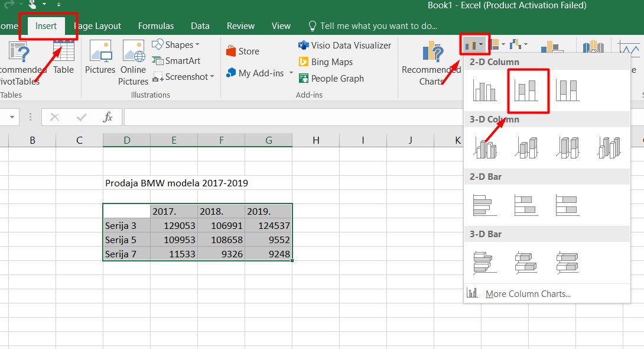Open Customize Quick Access Toolbar dropdown
Image resolution: width=644 pixels, height=349 pixels.
click(58, 5)
